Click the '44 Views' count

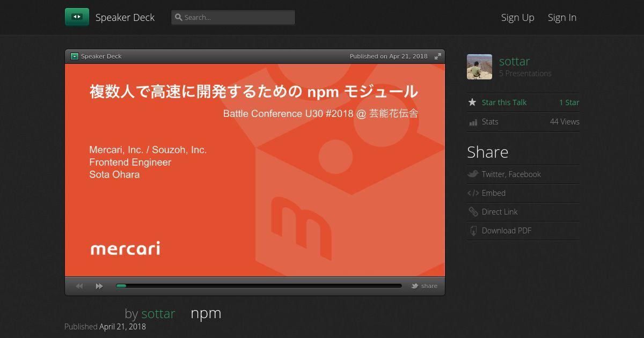click(x=565, y=122)
